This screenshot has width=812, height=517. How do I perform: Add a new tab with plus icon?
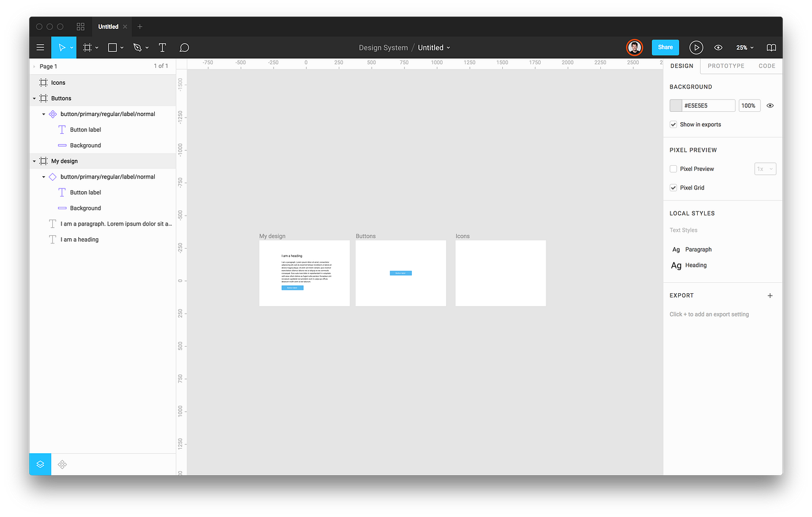click(140, 27)
